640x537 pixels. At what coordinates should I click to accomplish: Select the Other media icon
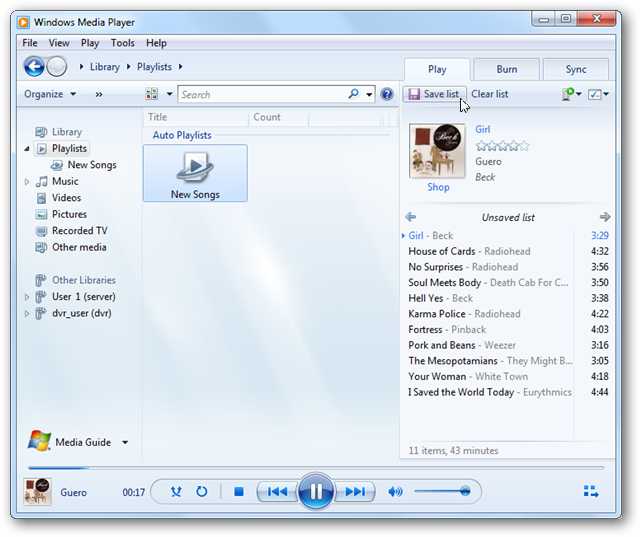pos(41,247)
